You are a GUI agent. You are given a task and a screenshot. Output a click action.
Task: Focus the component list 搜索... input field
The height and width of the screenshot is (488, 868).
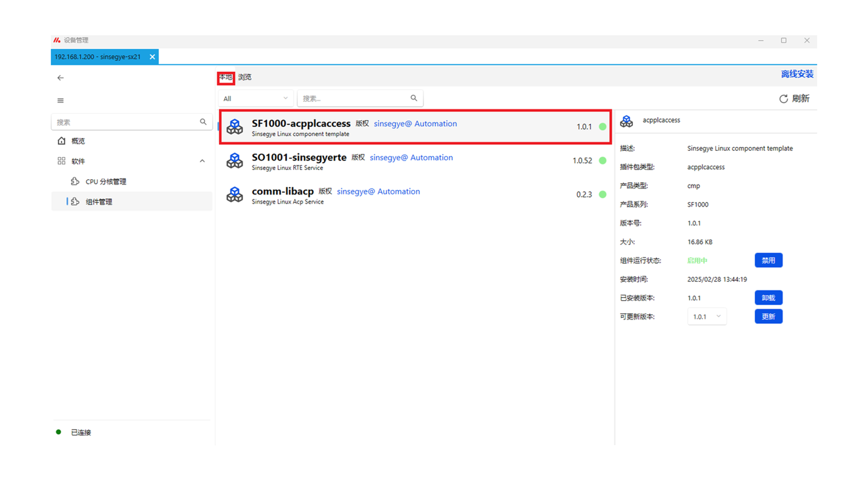(360, 98)
